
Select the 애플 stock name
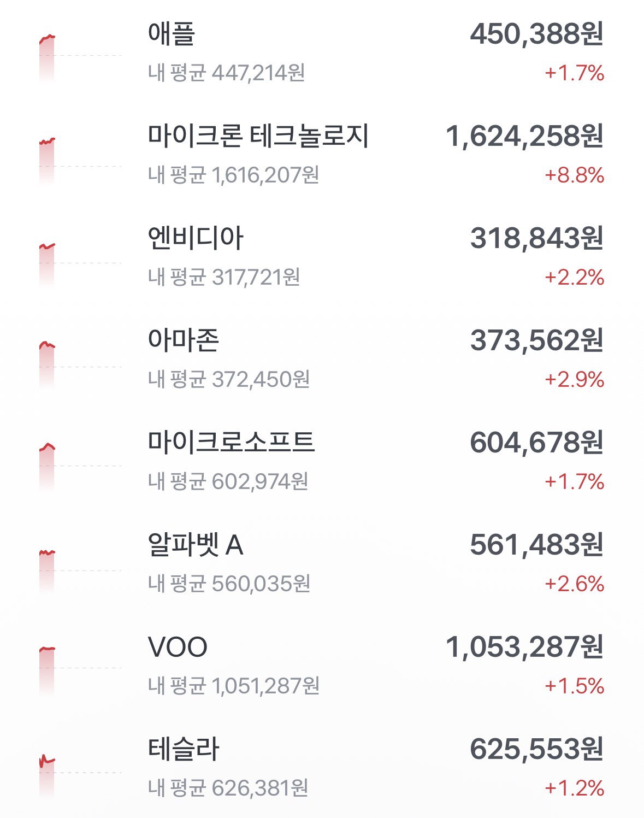pos(172,34)
